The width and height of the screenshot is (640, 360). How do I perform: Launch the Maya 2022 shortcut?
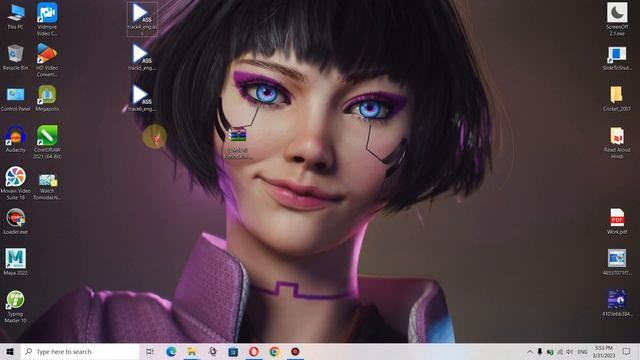click(16, 262)
